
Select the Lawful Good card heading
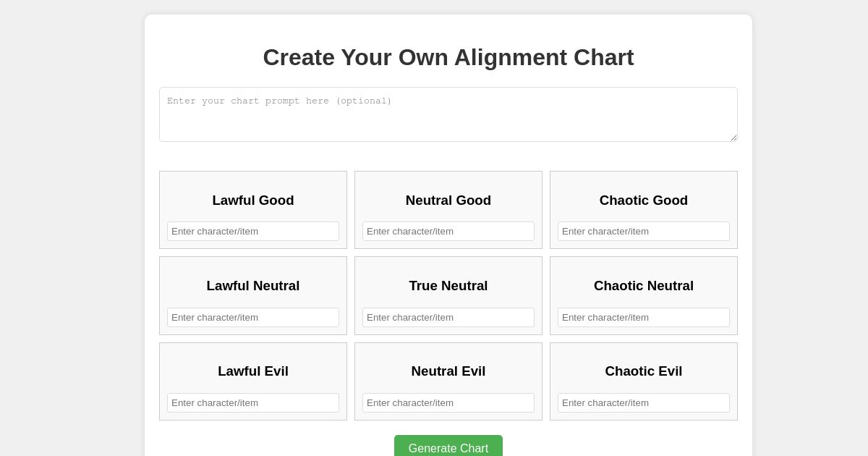click(x=253, y=200)
